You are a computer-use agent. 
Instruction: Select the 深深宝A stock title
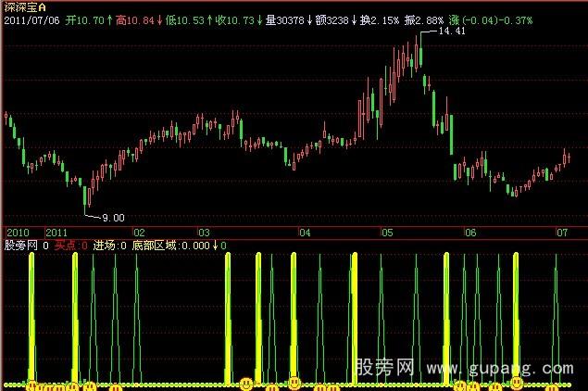click(x=23, y=6)
